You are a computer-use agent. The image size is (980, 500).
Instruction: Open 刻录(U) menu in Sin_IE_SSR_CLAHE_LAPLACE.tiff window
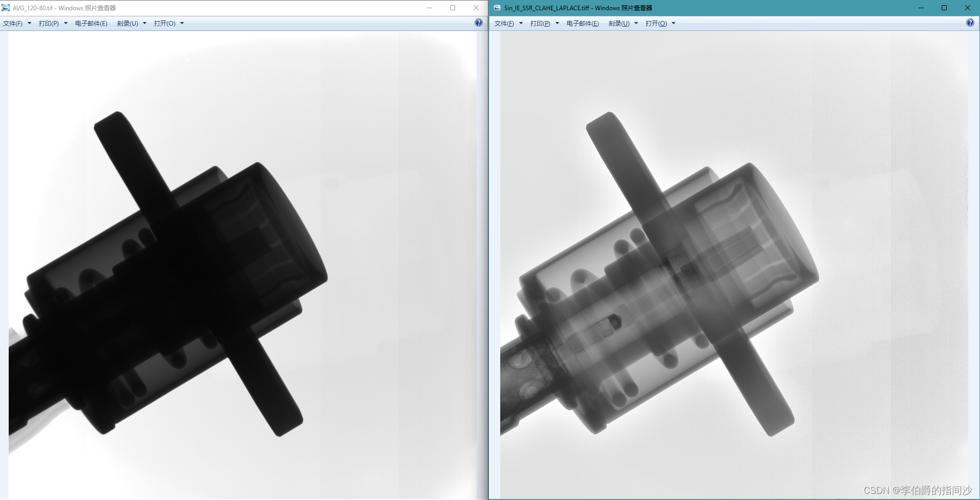pos(619,24)
